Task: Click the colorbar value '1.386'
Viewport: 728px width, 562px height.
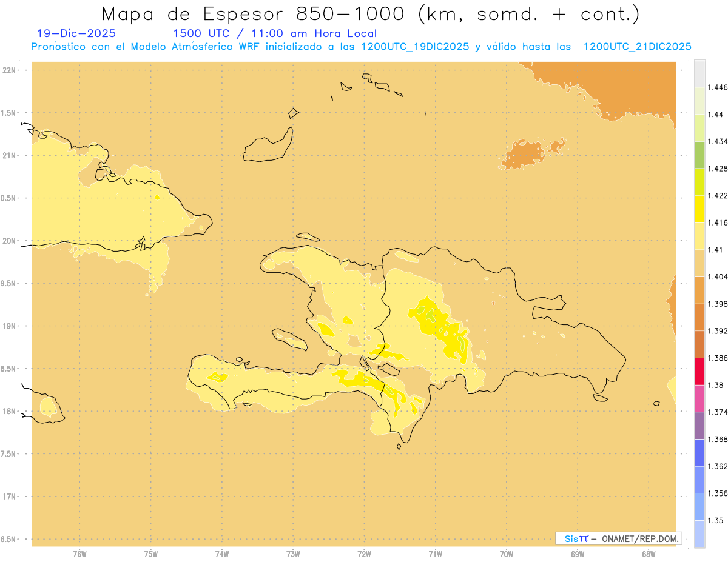Action: pos(718,358)
